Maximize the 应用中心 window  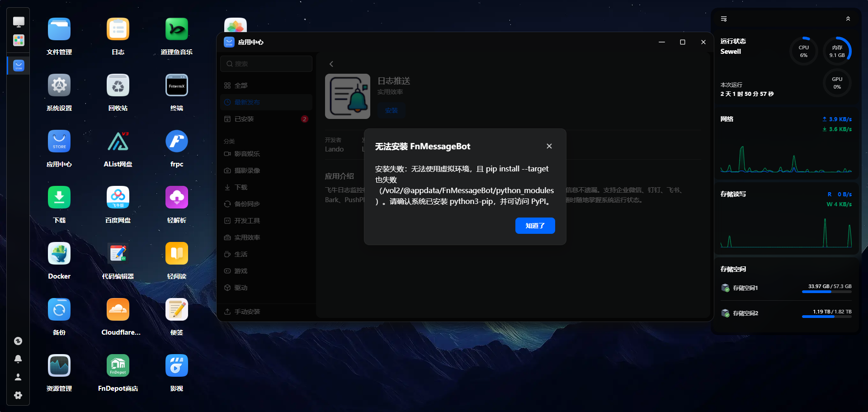point(683,42)
